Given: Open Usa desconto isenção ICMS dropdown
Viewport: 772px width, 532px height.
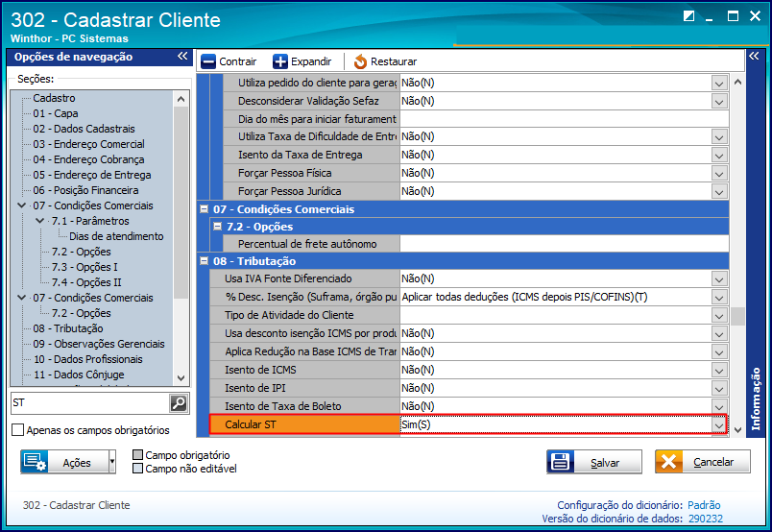Looking at the screenshot, I should click(x=719, y=333).
